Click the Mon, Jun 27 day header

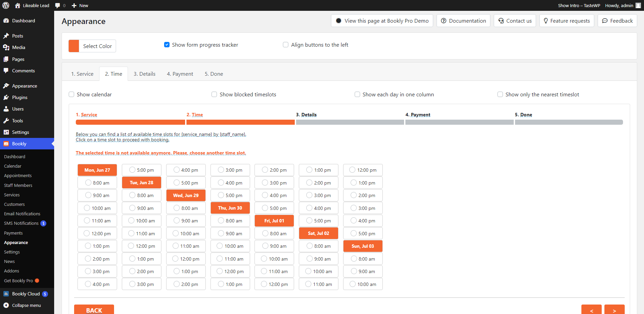pyautogui.click(x=97, y=170)
